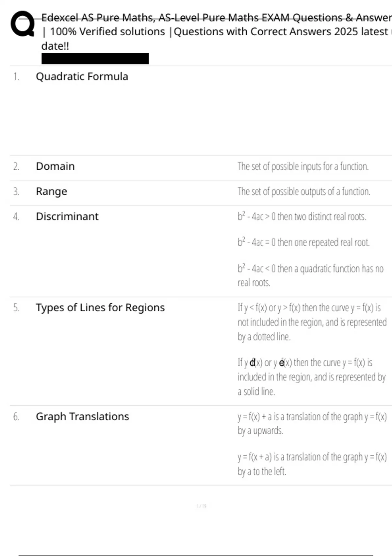Select the Discriminant term
Image resolution: width=392 pixels, height=556 pixels.
coord(67,217)
